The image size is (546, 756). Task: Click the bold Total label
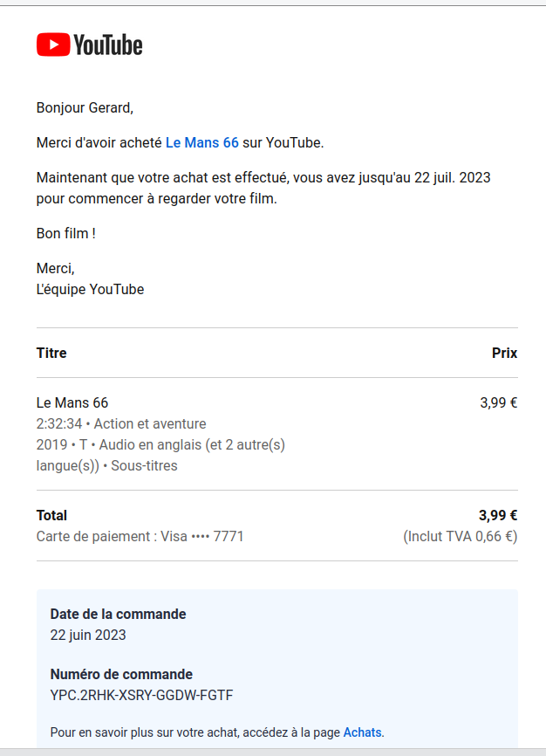[x=51, y=516]
